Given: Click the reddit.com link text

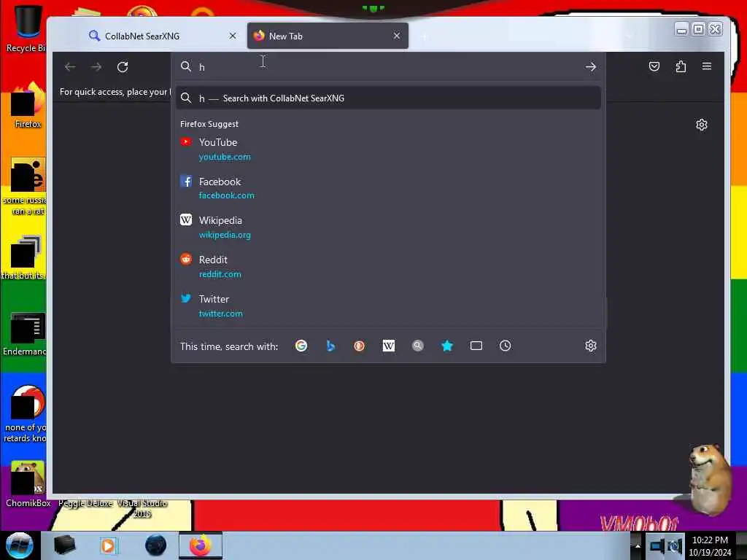Looking at the screenshot, I should (x=220, y=274).
